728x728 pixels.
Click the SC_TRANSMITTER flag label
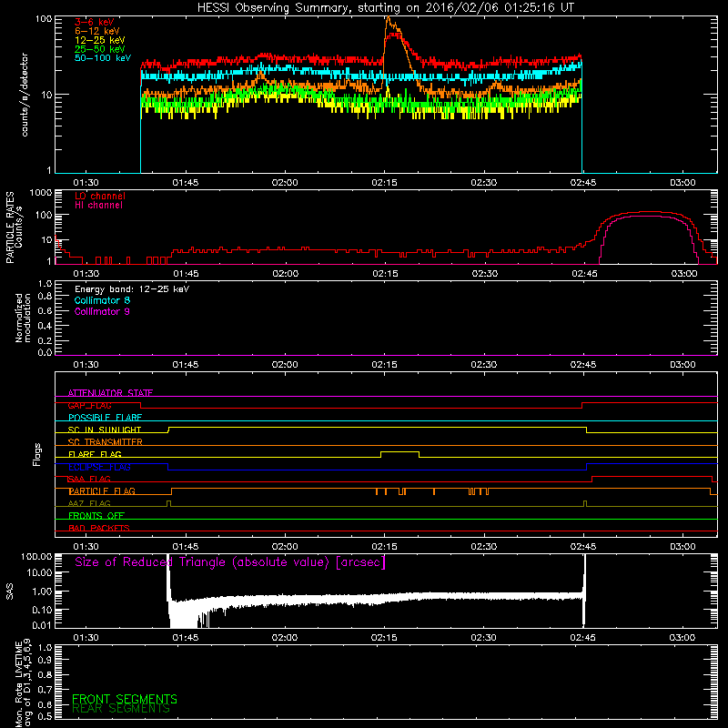[x=106, y=442]
